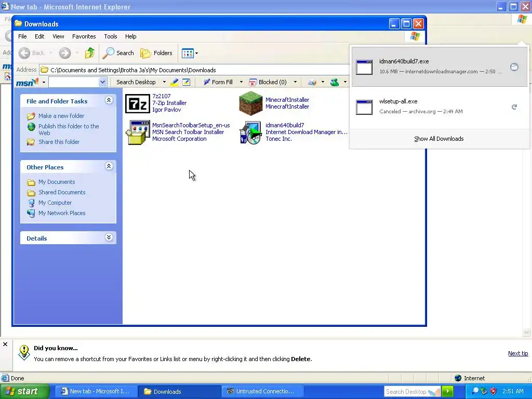Expand the Details panel
The width and height of the screenshot is (532, 399).
click(109, 237)
